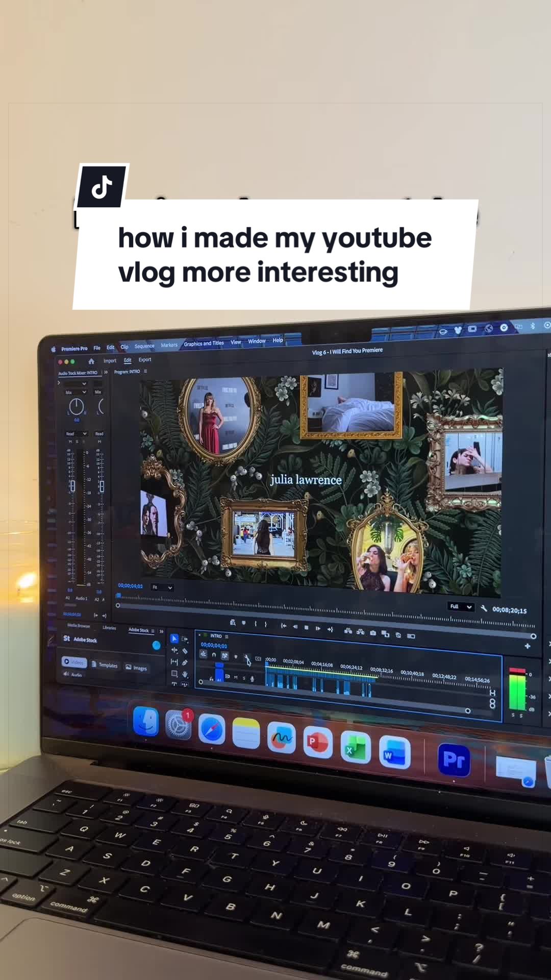Click the Button Editor plus icon
This screenshot has height=980, width=551.
point(528,646)
